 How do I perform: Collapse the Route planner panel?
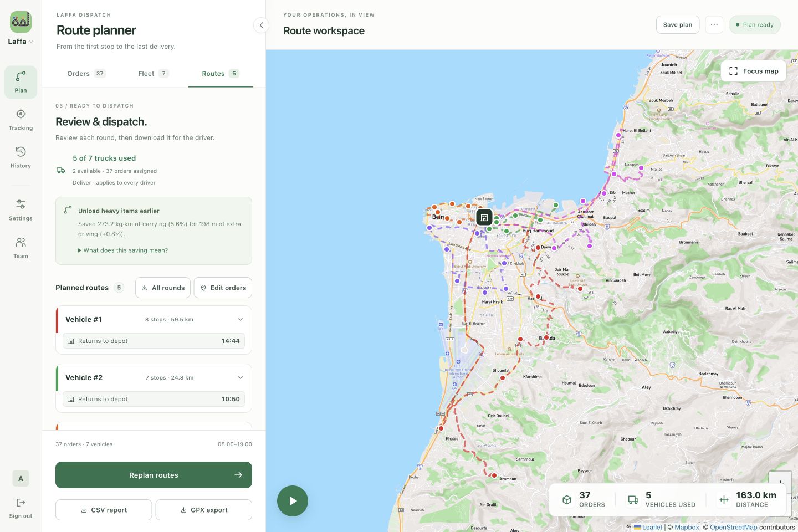click(262, 25)
